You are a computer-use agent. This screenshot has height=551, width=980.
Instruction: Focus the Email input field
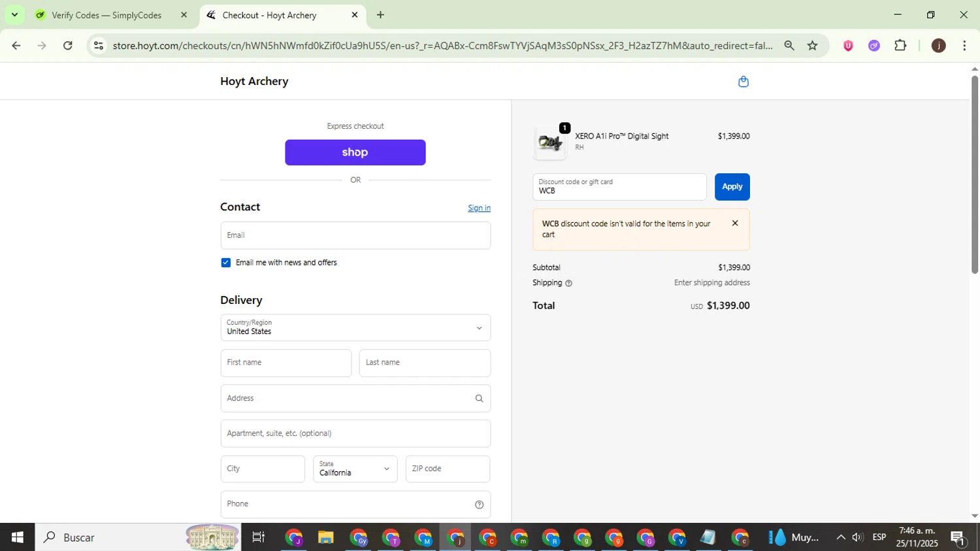(x=355, y=235)
